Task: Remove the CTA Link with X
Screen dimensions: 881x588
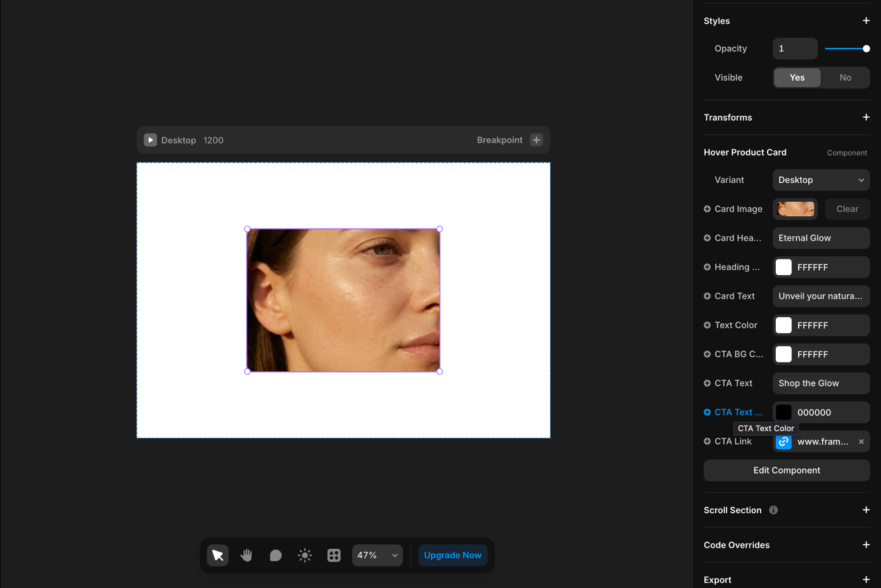Action: [861, 442]
